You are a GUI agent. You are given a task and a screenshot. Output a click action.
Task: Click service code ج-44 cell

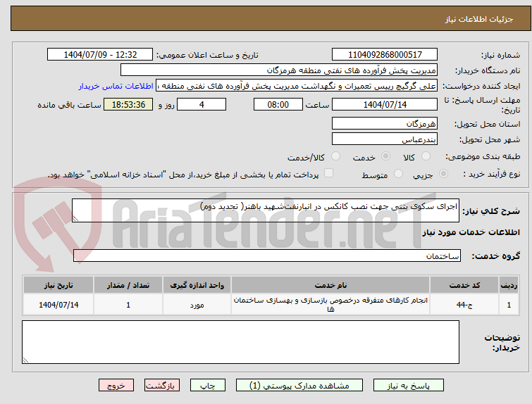click(x=464, y=304)
